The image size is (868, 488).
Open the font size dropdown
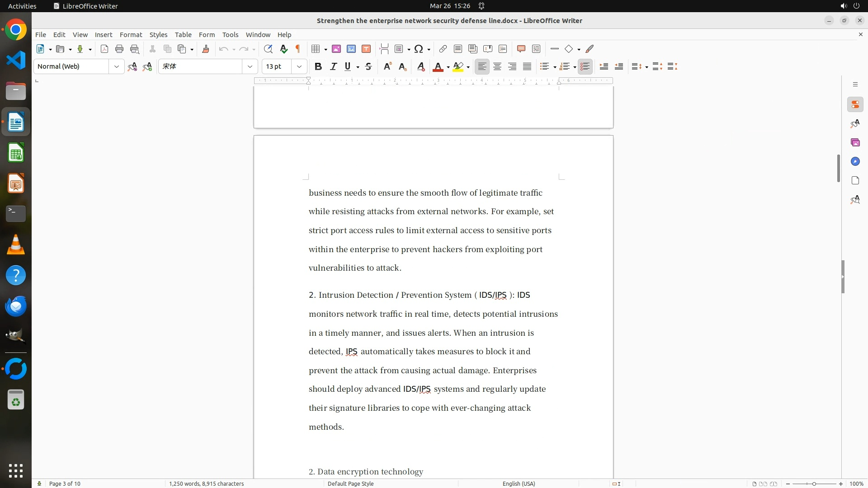(299, 66)
